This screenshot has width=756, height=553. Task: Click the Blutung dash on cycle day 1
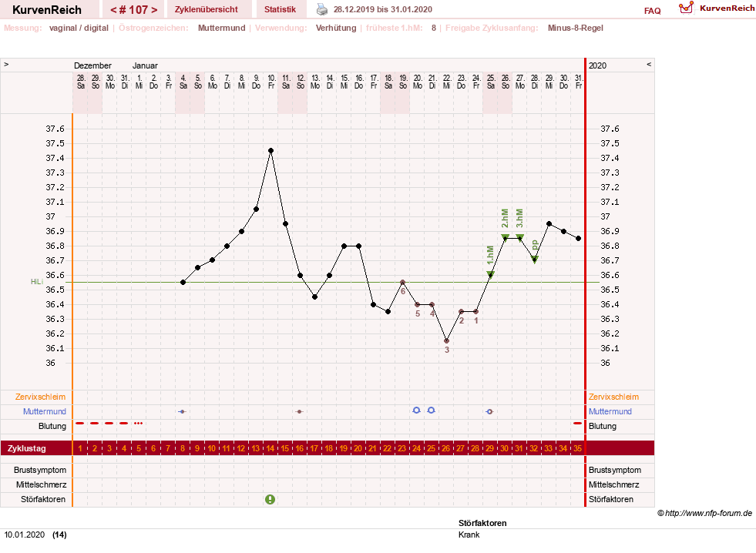[x=80, y=424]
